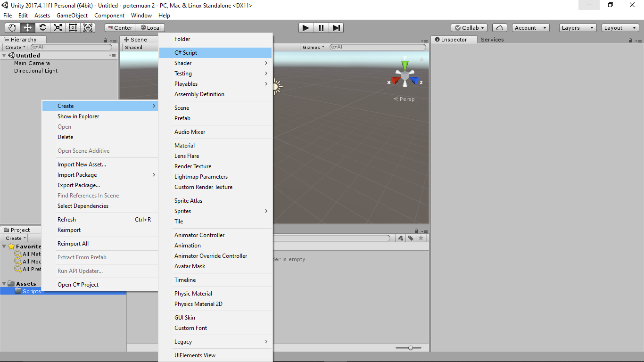
Task: Open the Project Create dropdown
Action: click(x=16, y=238)
